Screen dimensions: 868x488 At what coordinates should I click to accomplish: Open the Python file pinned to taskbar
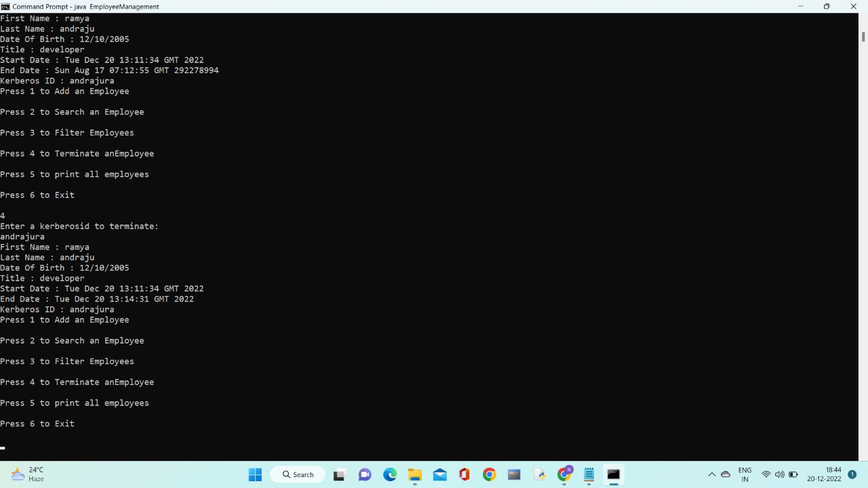(x=540, y=474)
